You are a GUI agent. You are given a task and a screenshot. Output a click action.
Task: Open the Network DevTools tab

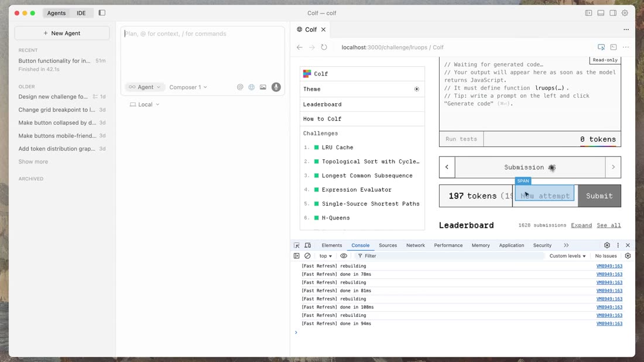[416, 245]
